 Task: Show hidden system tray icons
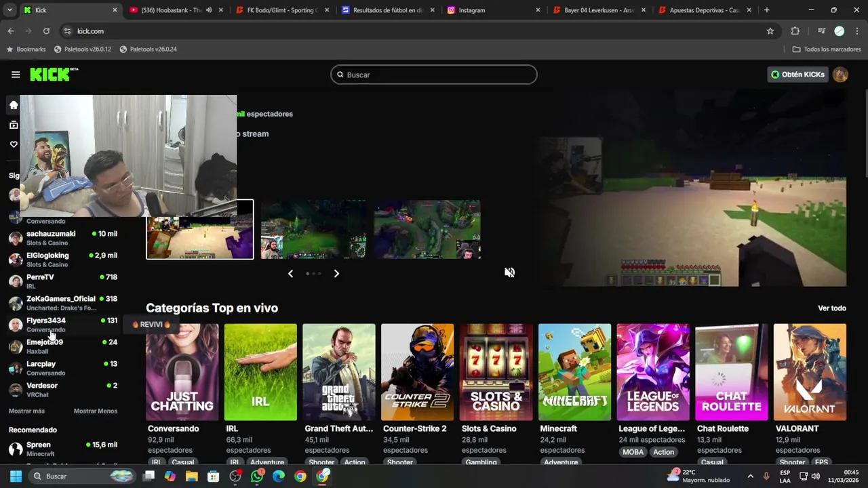pyautogui.click(x=750, y=476)
